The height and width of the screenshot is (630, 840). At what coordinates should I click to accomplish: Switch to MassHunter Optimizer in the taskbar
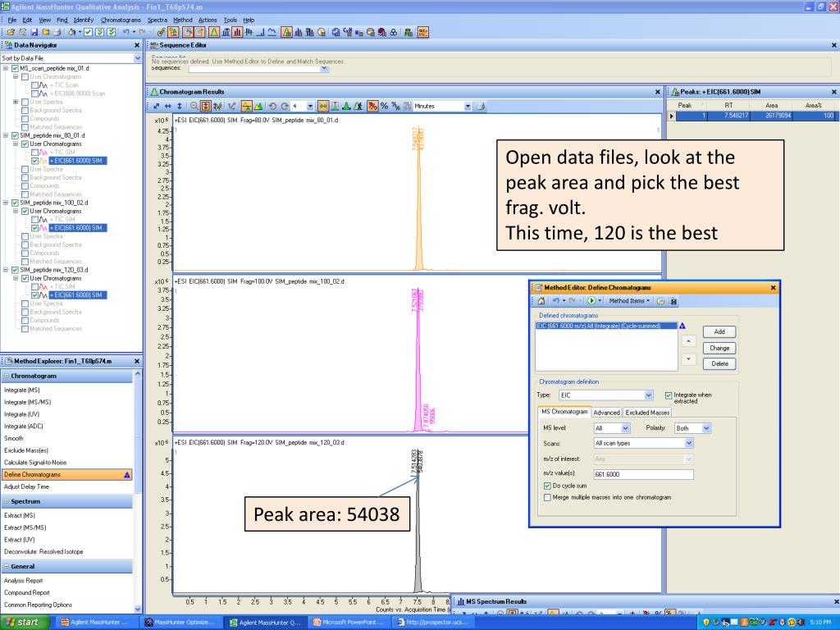coord(180,622)
